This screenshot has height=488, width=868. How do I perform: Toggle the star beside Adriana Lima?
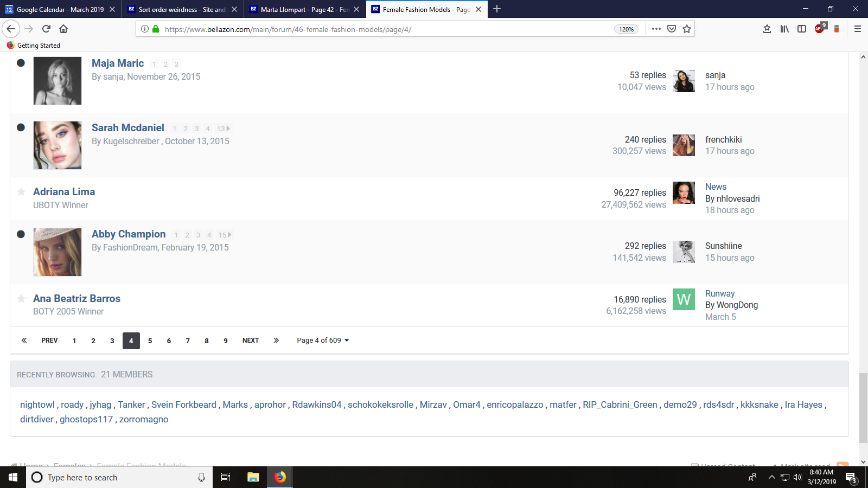[x=21, y=191]
